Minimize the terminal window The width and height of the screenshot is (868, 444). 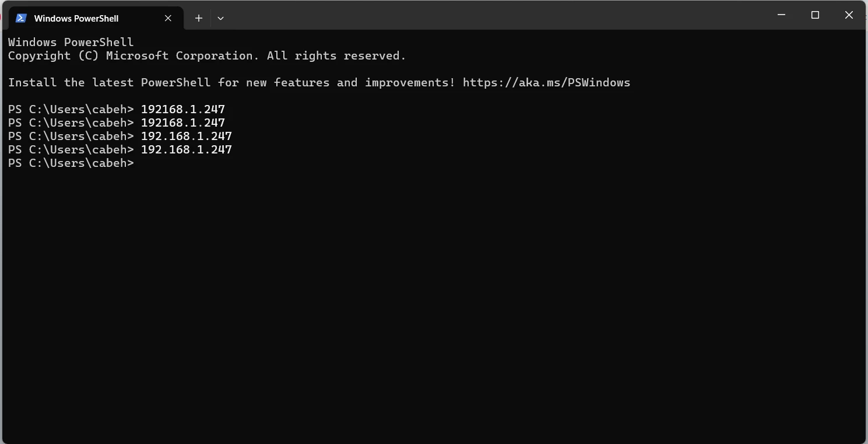[x=782, y=15]
